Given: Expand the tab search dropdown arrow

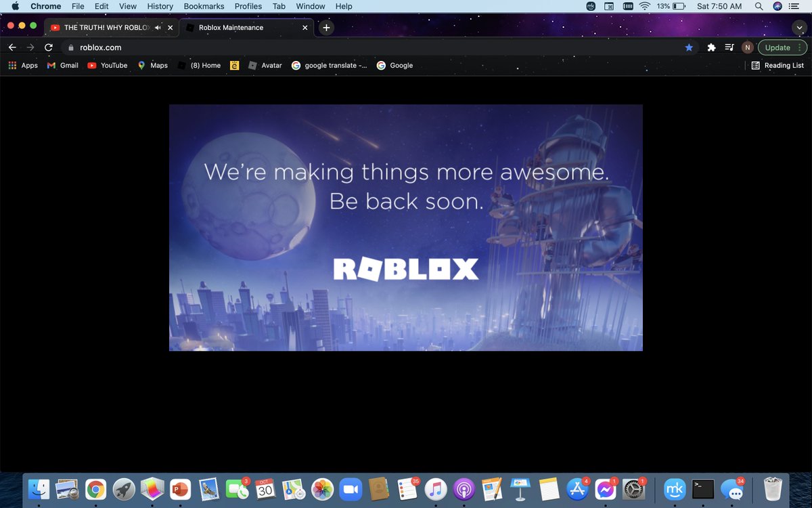Looking at the screenshot, I should tap(798, 28).
